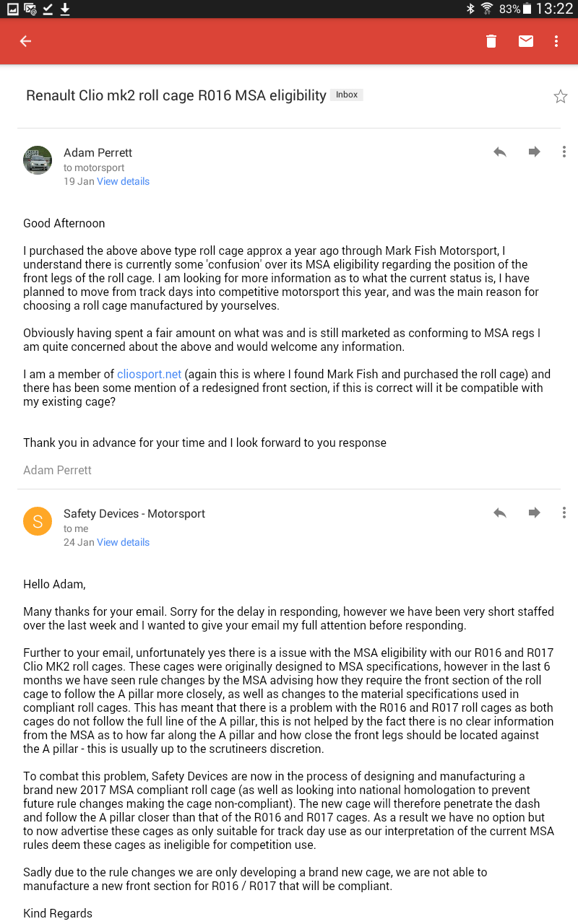
Task: Select the Inbox label chip
Action: coord(346,95)
